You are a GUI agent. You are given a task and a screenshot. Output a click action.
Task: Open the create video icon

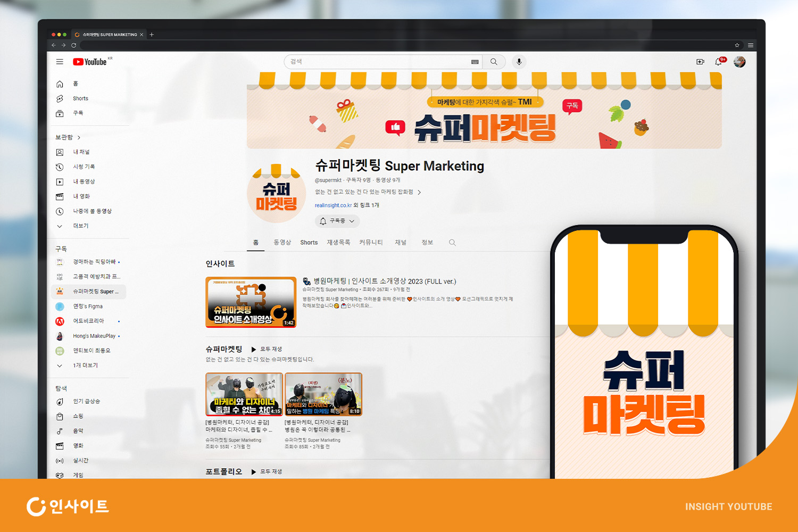(700, 62)
